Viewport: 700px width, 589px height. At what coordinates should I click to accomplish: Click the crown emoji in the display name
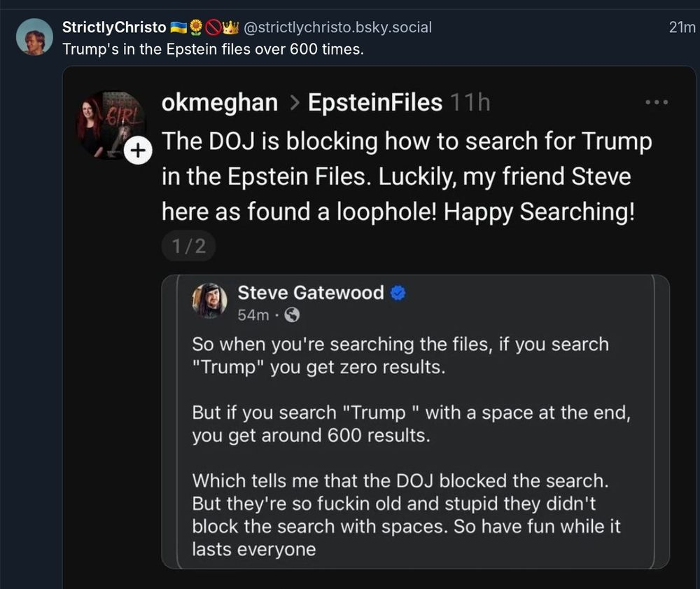[231, 28]
